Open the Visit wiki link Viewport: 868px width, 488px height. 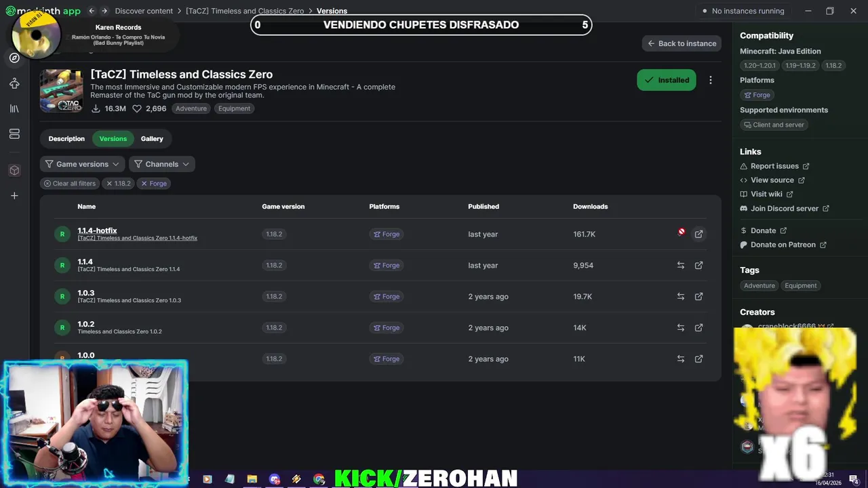766,195
